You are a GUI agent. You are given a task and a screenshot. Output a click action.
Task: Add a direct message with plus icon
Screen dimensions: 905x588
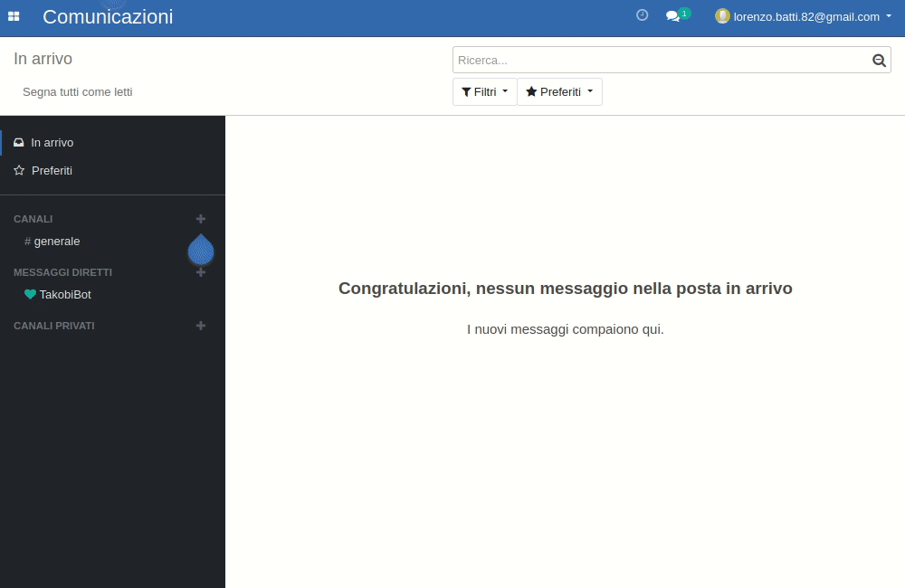(x=201, y=272)
